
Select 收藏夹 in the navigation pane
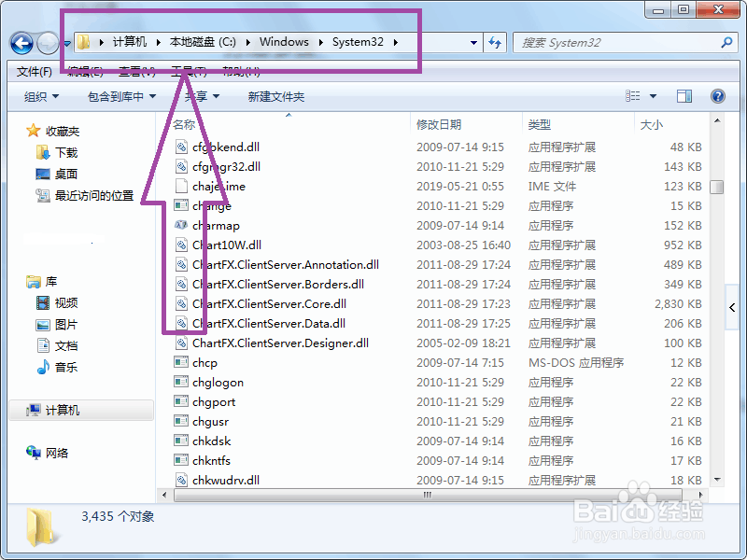63,131
